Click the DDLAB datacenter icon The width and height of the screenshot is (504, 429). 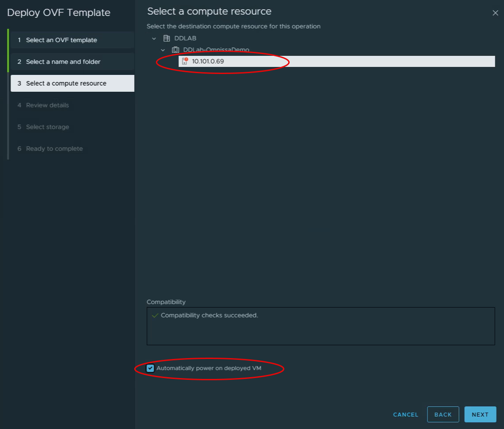pyautogui.click(x=167, y=39)
